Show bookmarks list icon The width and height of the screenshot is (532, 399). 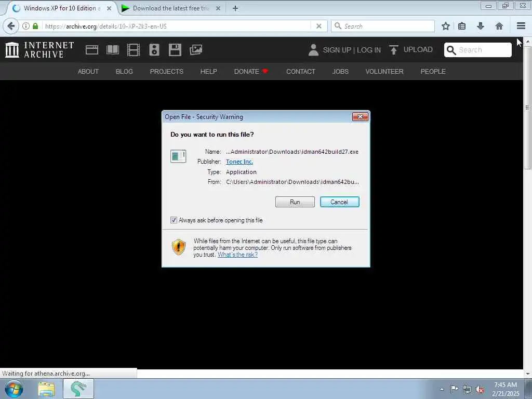tap(462, 26)
